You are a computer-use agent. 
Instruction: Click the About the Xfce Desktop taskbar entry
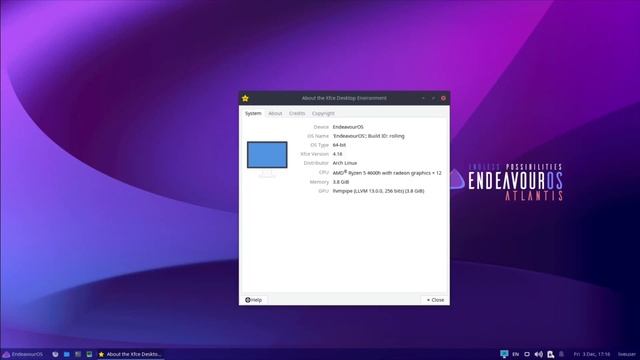pyautogui.click(x=130, y=354)
